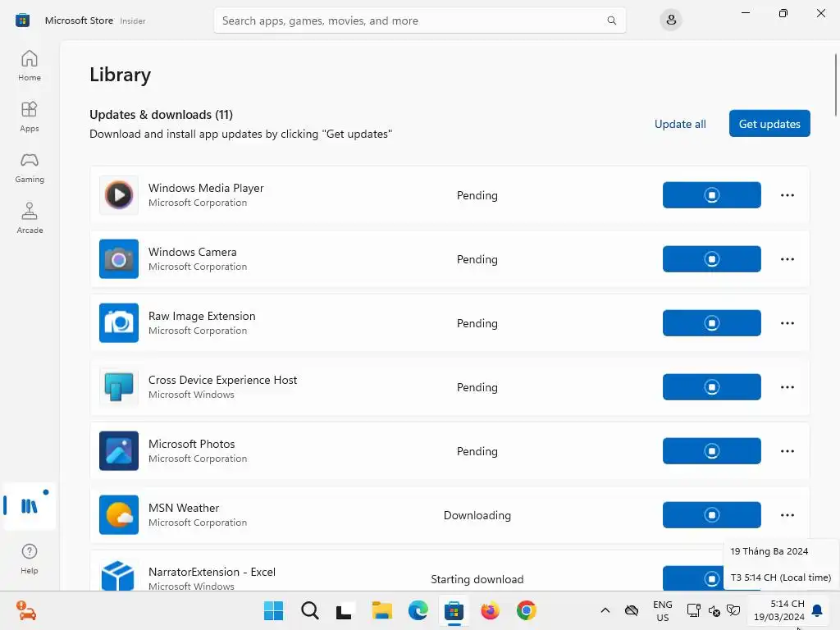Image resolution: width=840 pixels, height=630 pixels.
Task: Click the MSN Weather app icon
Action: tap(119, 515)
